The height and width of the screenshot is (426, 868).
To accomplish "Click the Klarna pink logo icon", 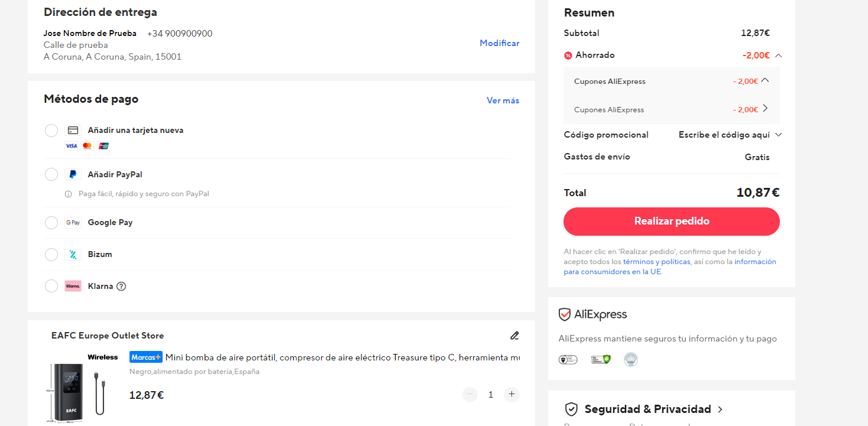I will (x=73, y=286).
